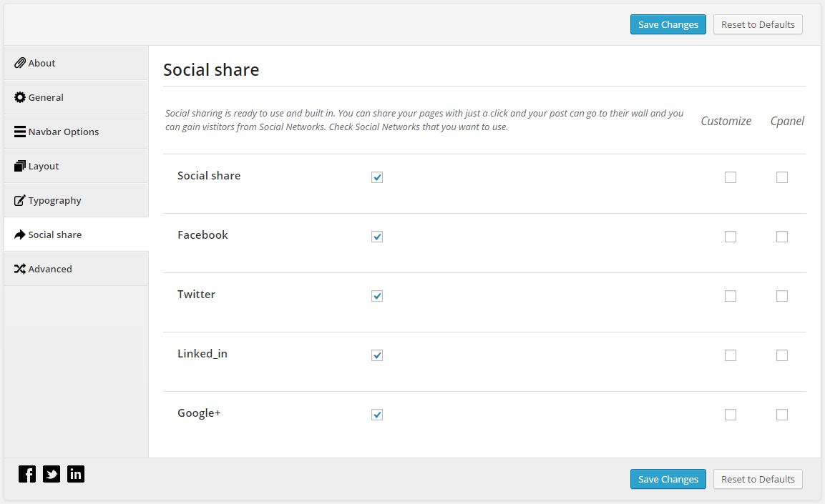This screenshot has height=504, width=825.
Task: Click the Facebook icon in the footer
Action: pos(27,474)
